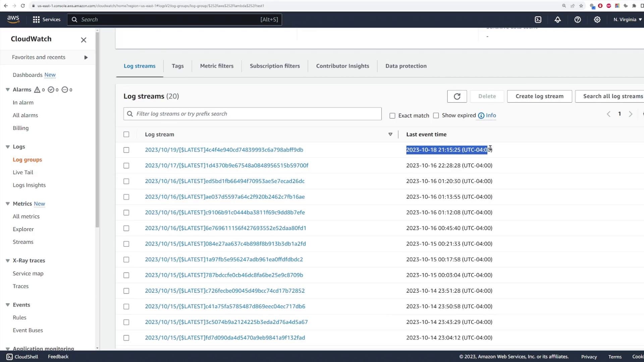Check the 6e769611156f427693552e52daa80fd1 stream

point(126,228)
